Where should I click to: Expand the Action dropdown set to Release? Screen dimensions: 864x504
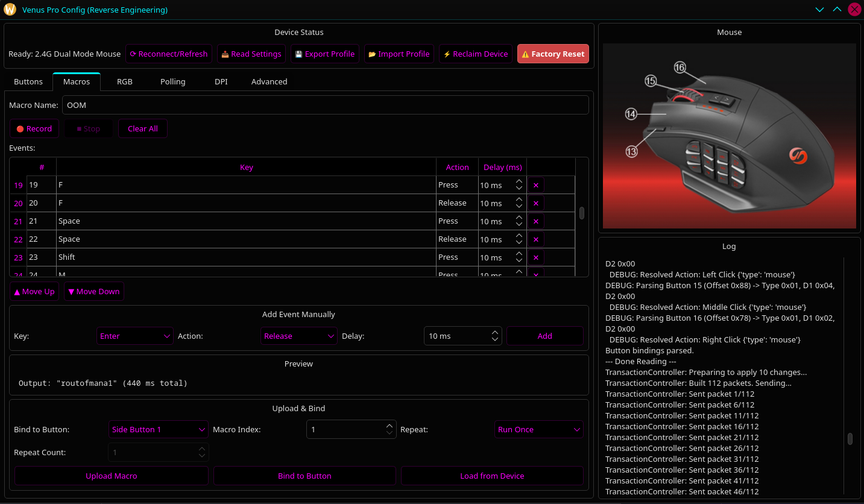coord(298,336)
